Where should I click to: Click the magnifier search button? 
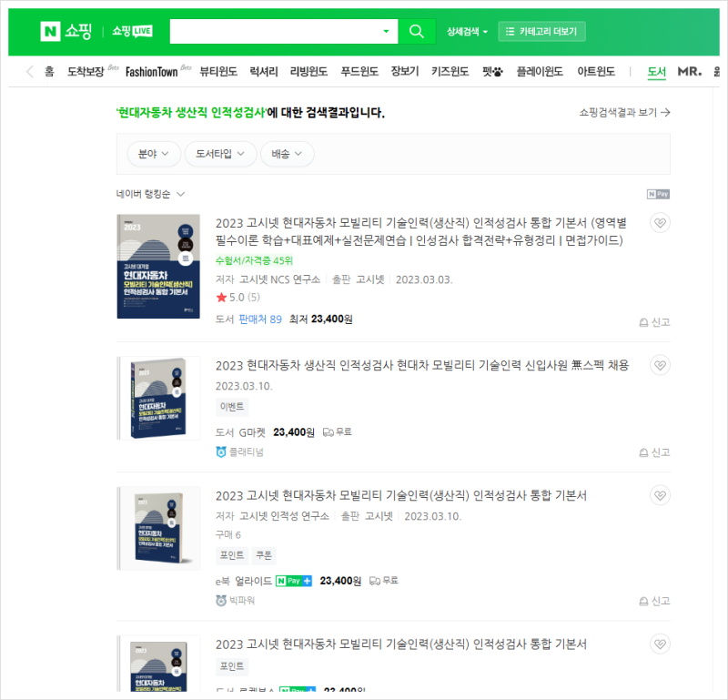click(x=417, y=31)
